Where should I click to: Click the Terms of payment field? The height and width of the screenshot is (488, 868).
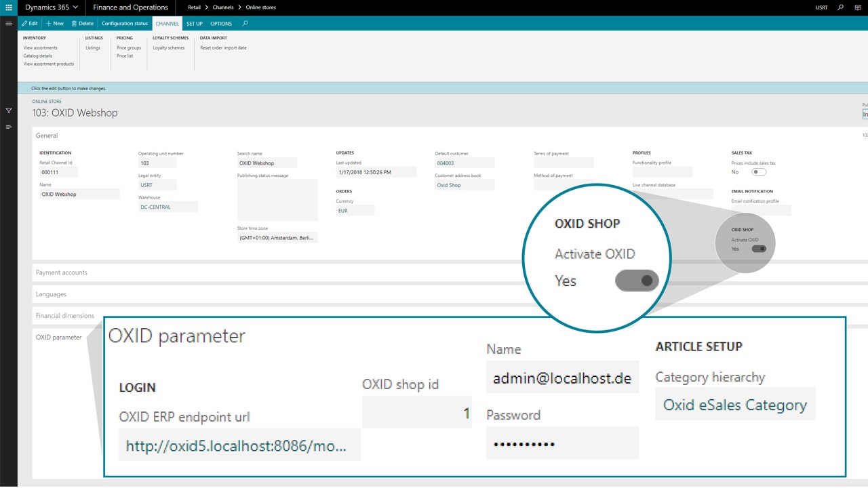tap(563, 163)
